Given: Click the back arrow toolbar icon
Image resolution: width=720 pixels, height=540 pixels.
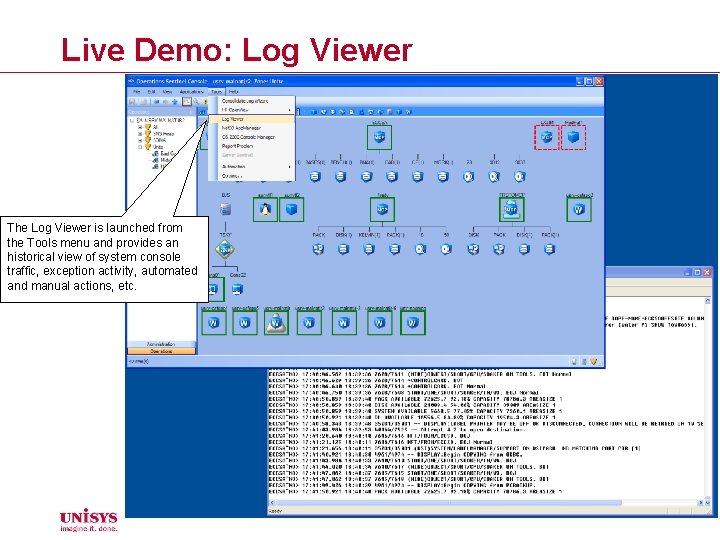Looking at the screenshot, I should [x=157, y=101].
